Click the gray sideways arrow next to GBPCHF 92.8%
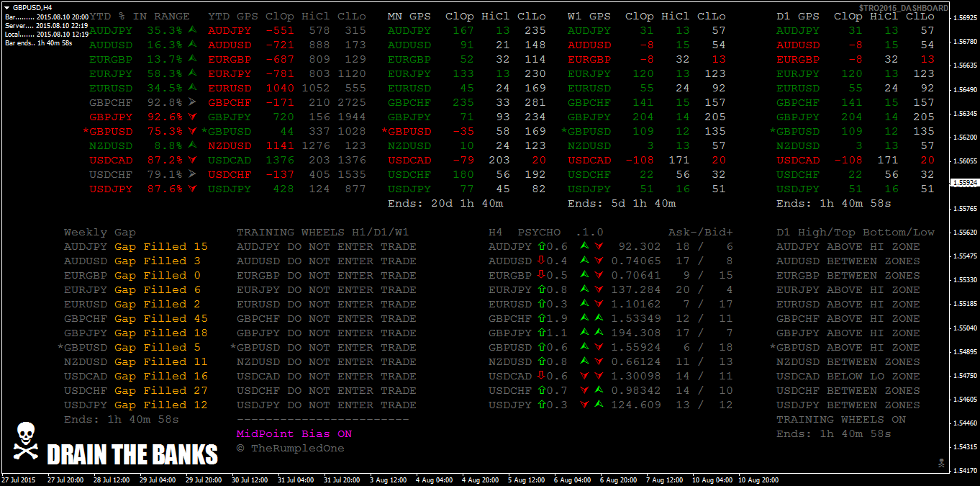This screenshot has height=486, width=980. point(192,102)
